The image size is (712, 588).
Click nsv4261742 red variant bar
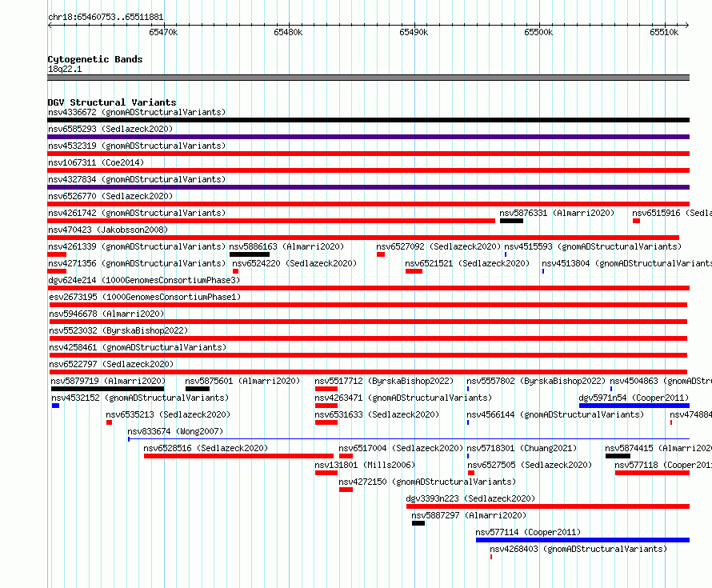(x=271, y=221)
